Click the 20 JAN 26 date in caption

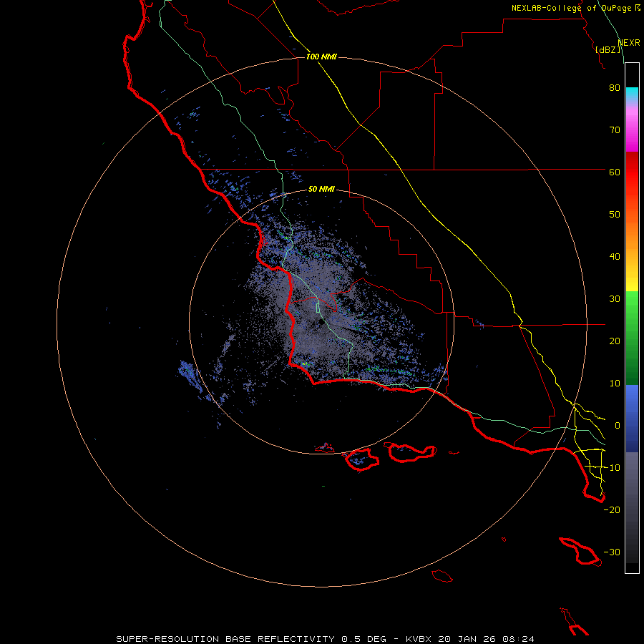pos(467,639)
